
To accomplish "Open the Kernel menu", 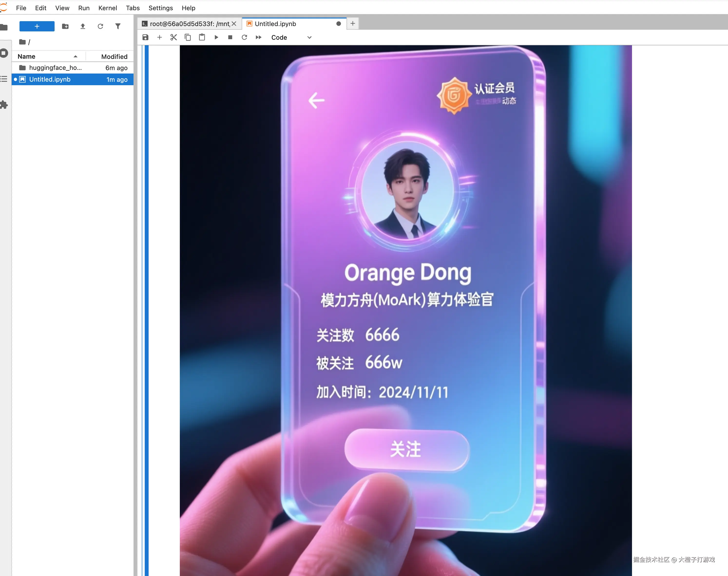I will (108, 8).
